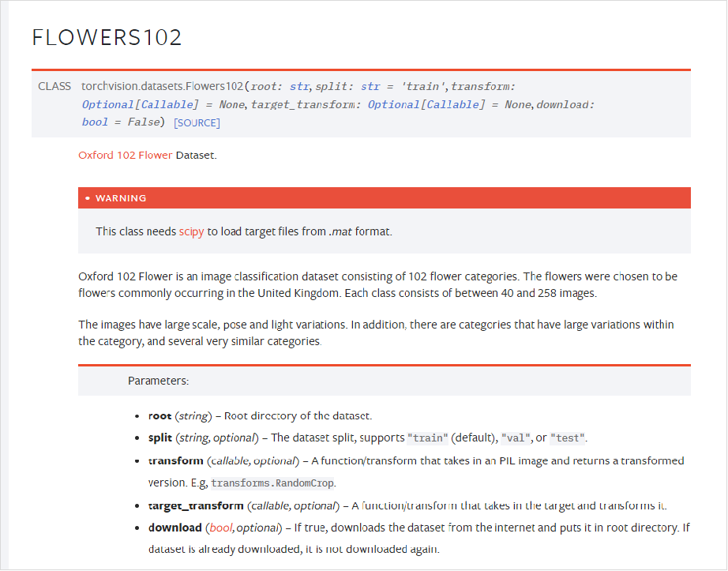This screenshot has height=571, width=728.
Task: Follow the Oxford 102 Flower link
Action: pos(126,155)
